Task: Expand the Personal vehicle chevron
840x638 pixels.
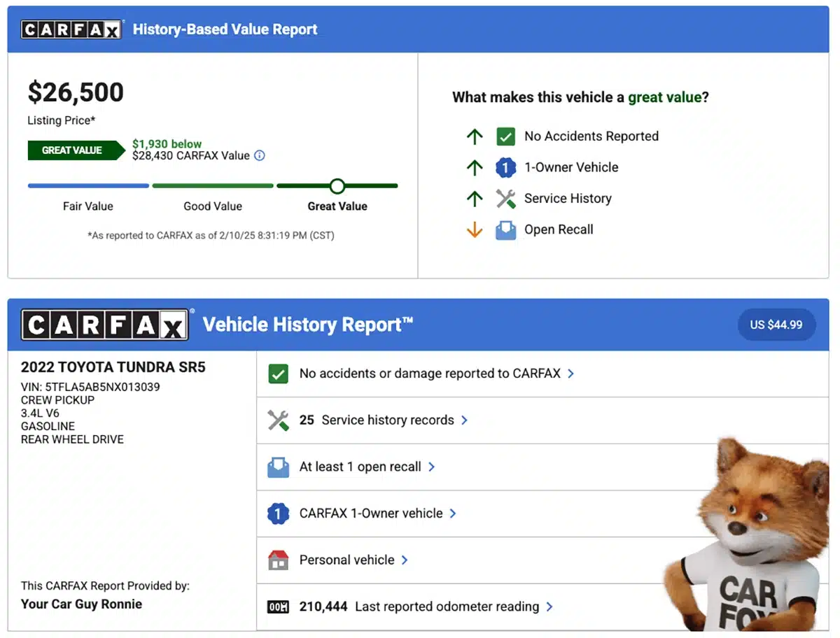Action: (405, 560)
